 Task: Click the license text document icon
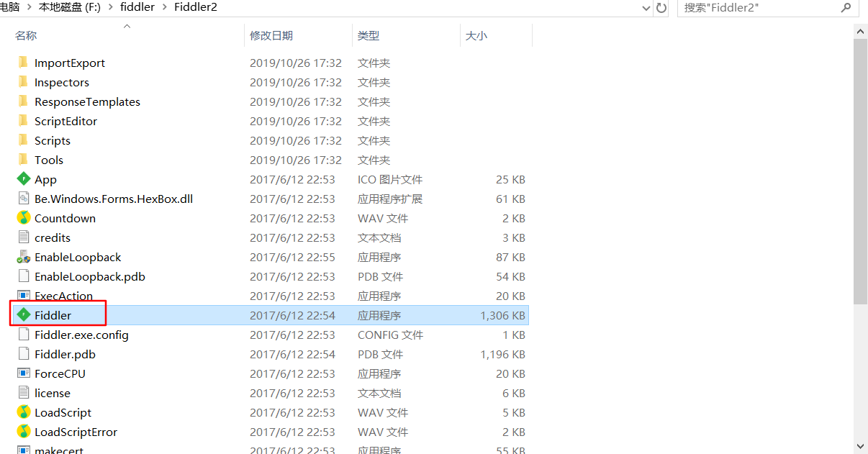[23, 393]
